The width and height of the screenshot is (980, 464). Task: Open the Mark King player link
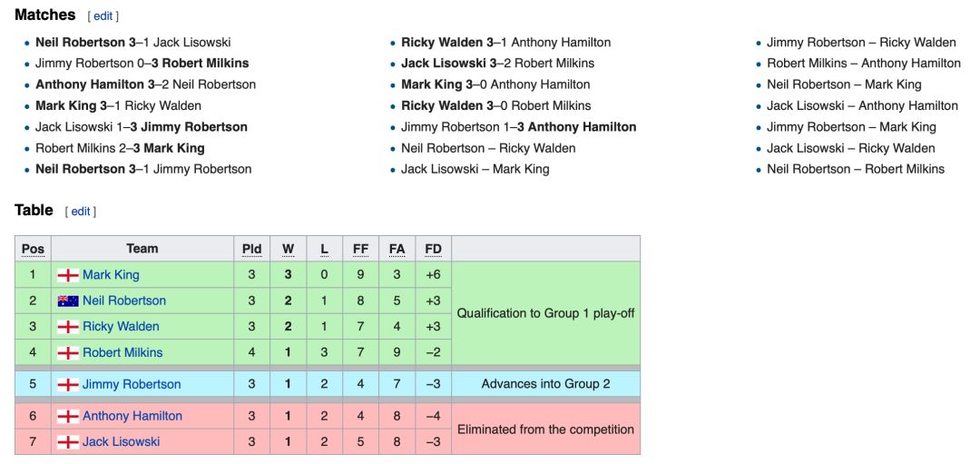coord(111,275)
